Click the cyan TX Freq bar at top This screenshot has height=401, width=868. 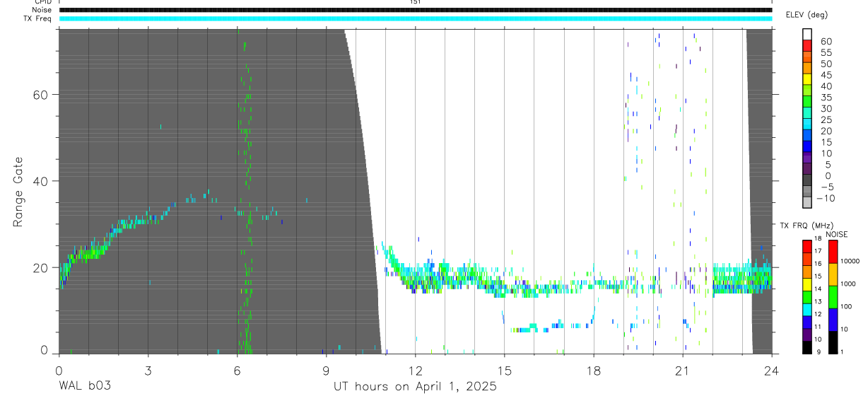point(415,18)
